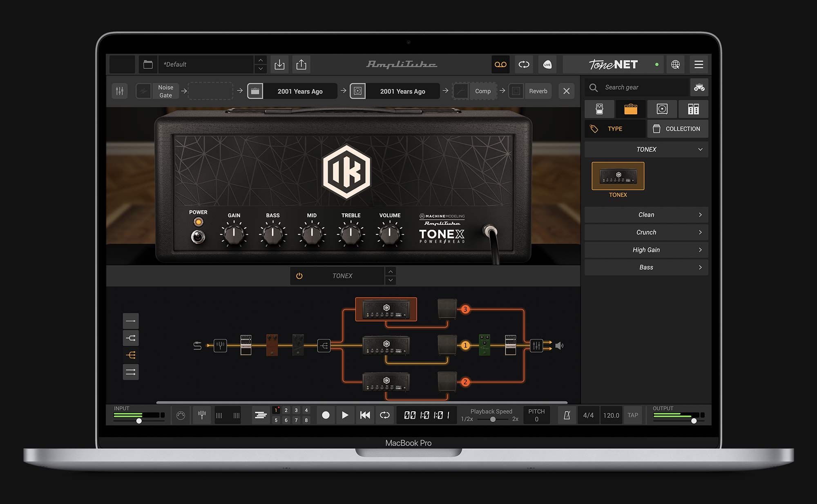Image resolution: width=817 pixels, height=504 pixels.
Task: Select the amplifier gear category
Action: click(631, 109)
